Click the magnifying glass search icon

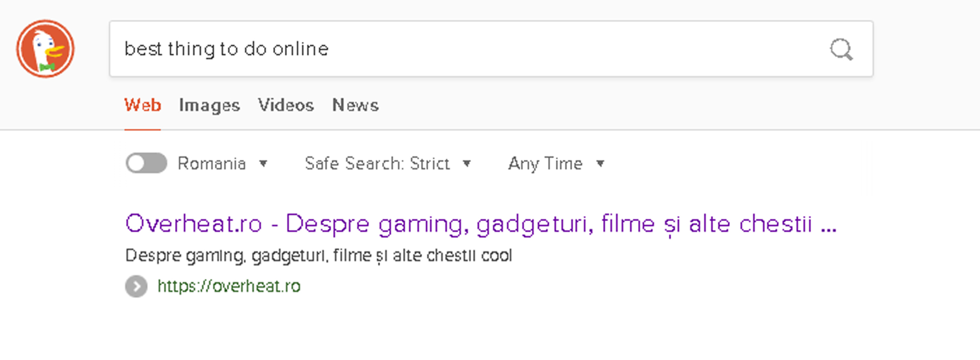(841, 50)
